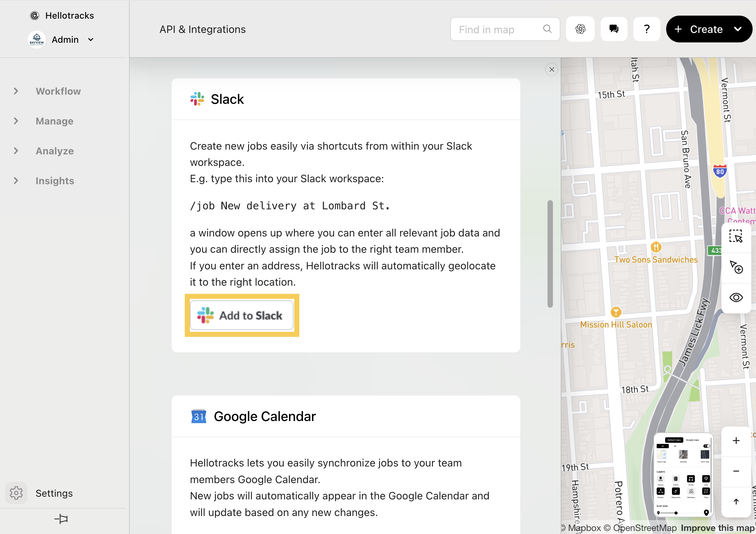Toggle the Places layer
Image resolution: width=756 pixels, height=534 pixels.
(660, 479)
